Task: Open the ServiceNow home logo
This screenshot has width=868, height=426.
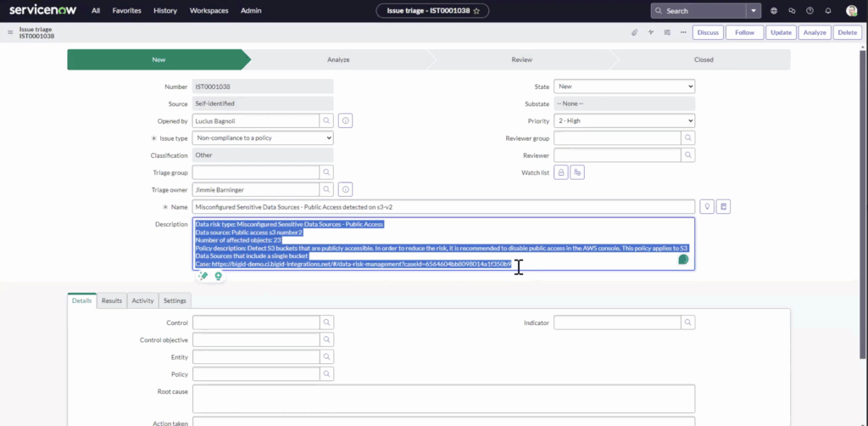Action: (x=42, y=10)
